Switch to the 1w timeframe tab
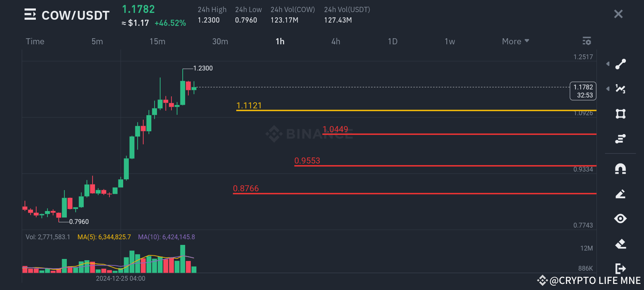 tap(449, 41)
